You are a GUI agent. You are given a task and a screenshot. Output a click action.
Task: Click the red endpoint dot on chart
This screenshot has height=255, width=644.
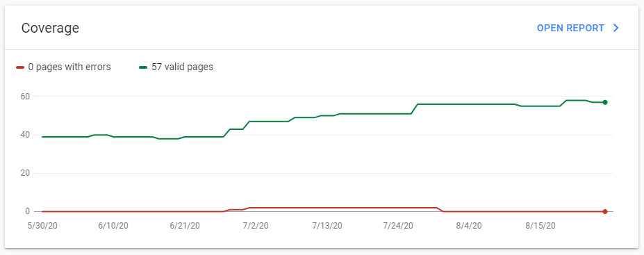[605, 211]
